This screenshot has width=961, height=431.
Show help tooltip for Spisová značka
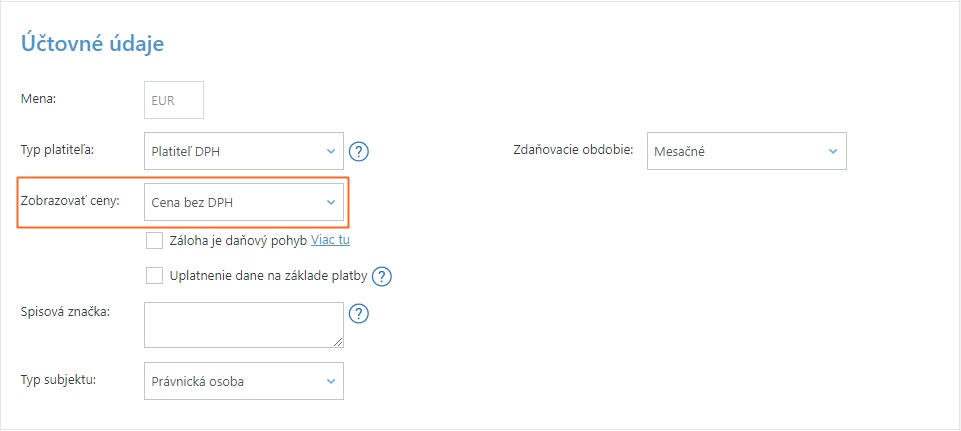pyautogui.click(x=360, y=314)
